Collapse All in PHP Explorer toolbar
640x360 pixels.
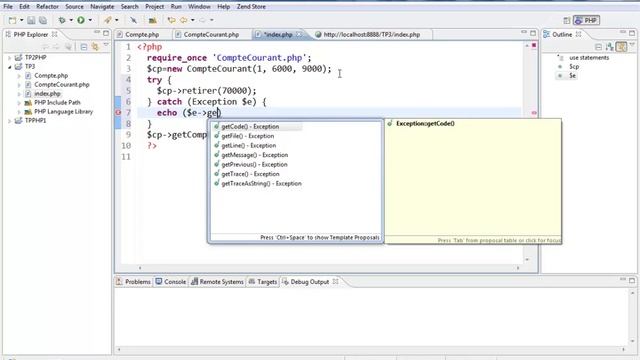point(84,47)
